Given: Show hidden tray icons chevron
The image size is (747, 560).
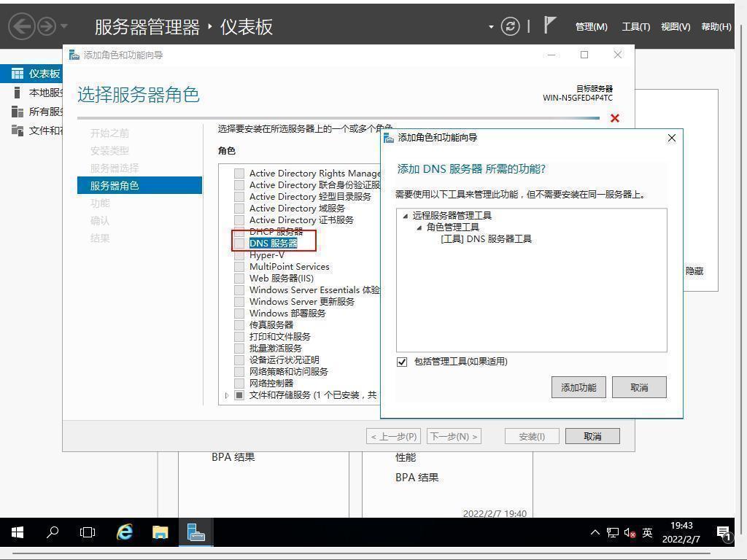Looking at the screenshot, I should [x=595, y=532].
